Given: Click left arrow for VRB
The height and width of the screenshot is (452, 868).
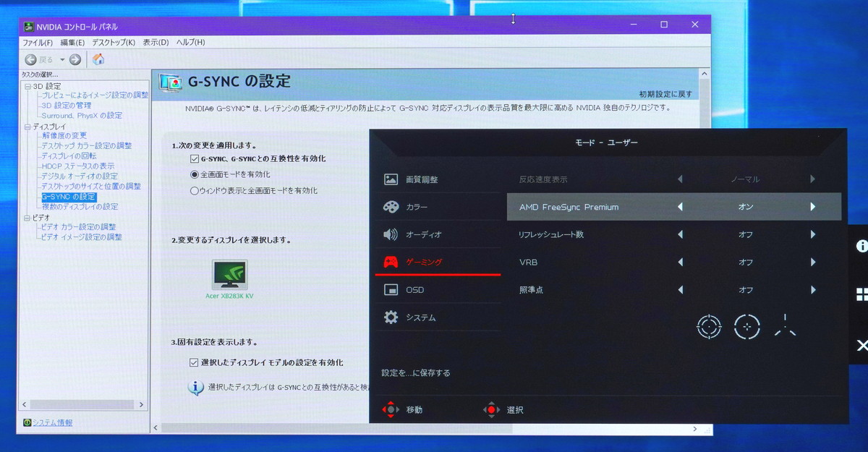Looking at the screenshot, I should (680, 263).
